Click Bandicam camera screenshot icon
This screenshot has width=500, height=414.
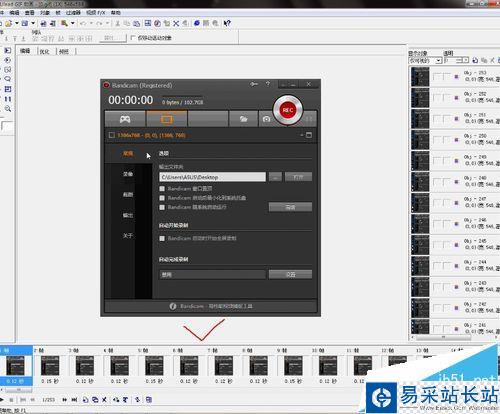266,119
